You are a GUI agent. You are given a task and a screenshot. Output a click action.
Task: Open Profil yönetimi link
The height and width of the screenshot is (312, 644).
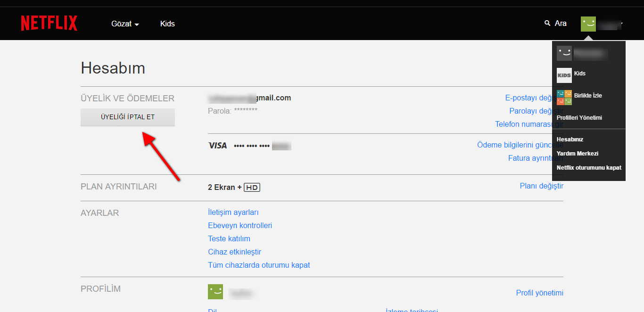click(540, 293)
